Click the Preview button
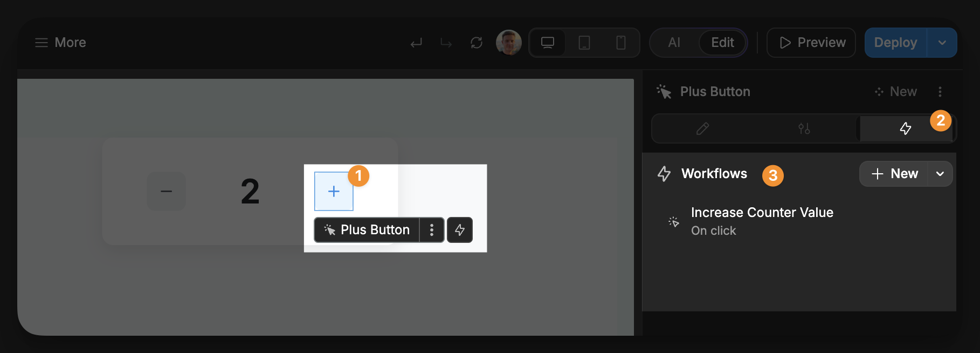 (x=811, y=42)
